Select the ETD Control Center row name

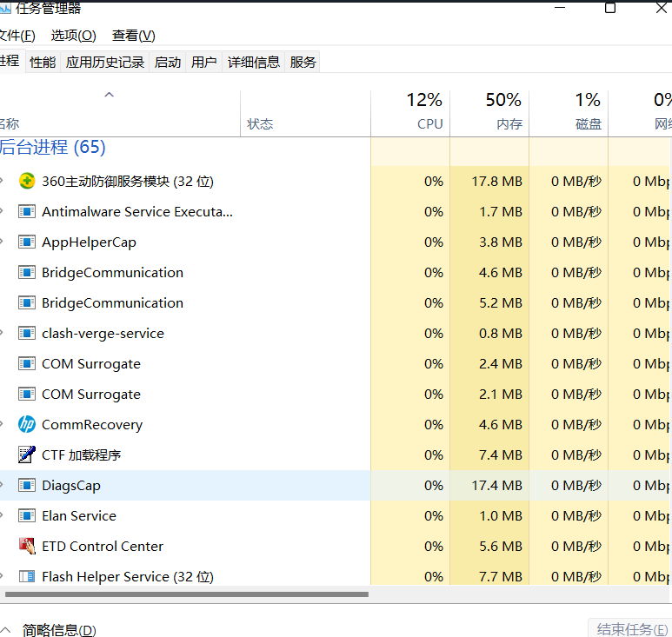pos(103,546)
